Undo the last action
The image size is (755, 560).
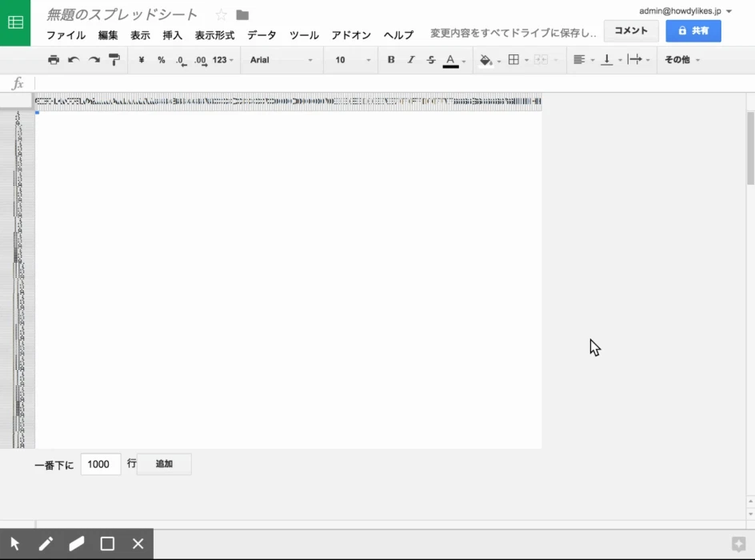74,60
